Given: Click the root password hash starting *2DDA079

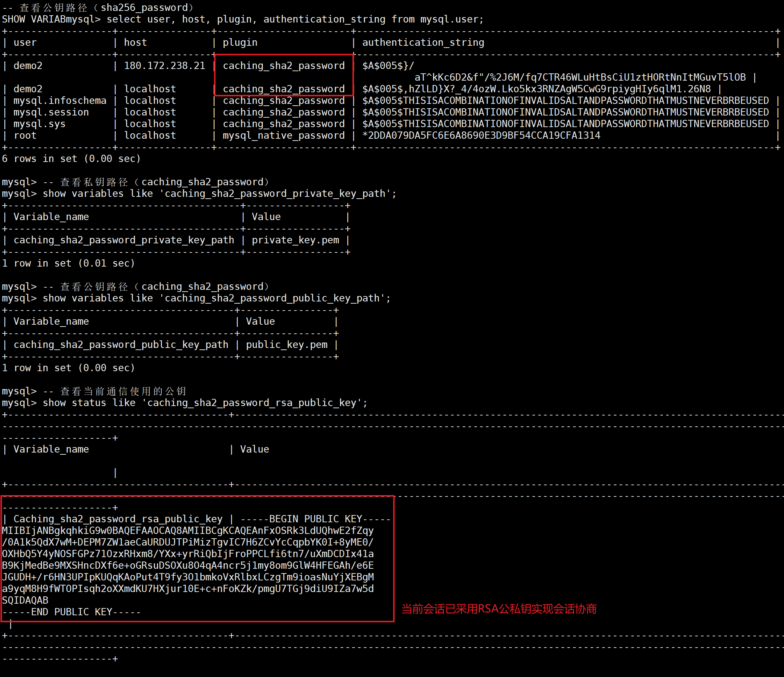Looking at the screenshot, I should pyautogui.click(x=481, y=135).
